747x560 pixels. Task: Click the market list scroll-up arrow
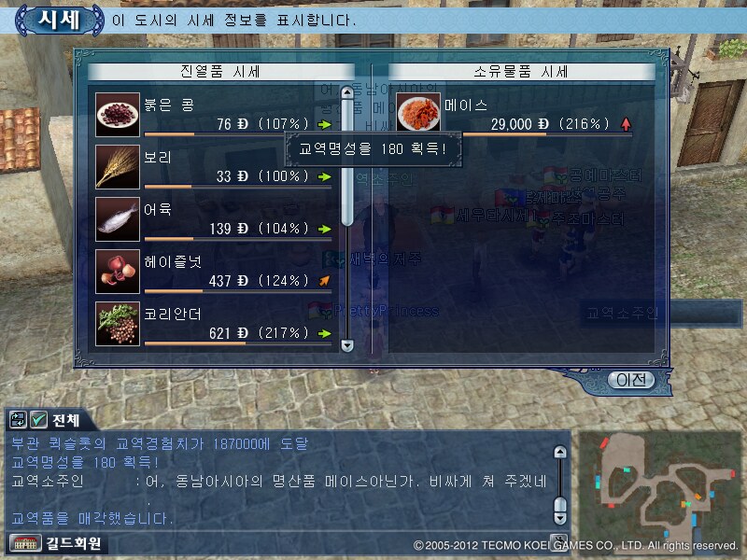coord(347,91)
